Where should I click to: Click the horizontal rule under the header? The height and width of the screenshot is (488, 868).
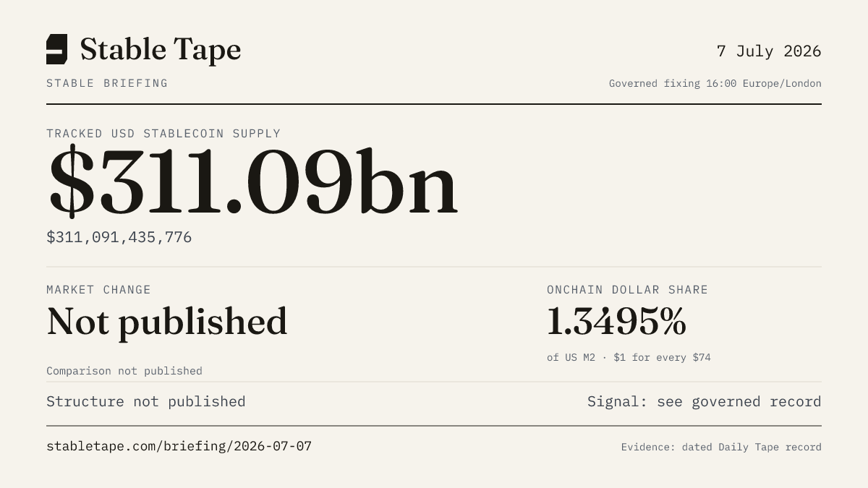click(x=434, y=104)
